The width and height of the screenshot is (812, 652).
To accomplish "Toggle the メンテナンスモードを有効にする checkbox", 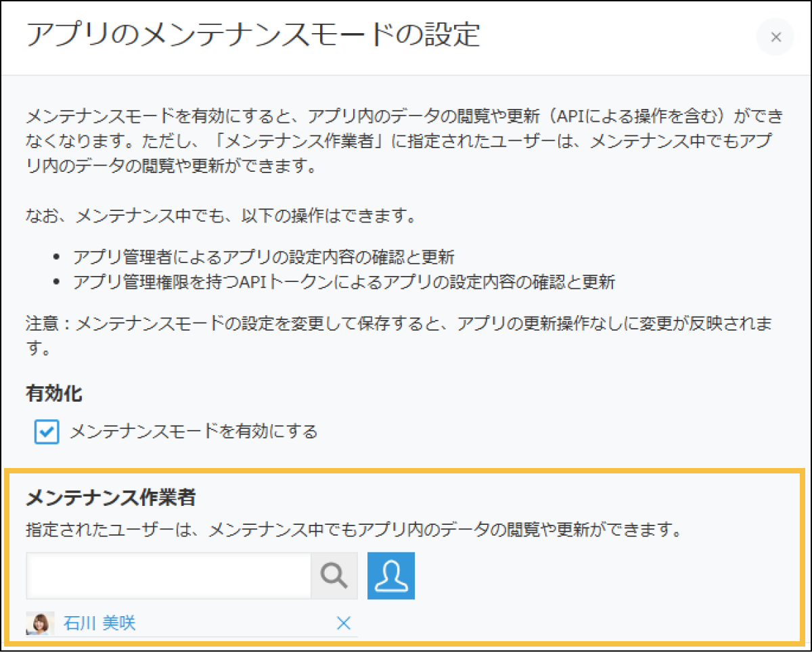I will (47, 432).
